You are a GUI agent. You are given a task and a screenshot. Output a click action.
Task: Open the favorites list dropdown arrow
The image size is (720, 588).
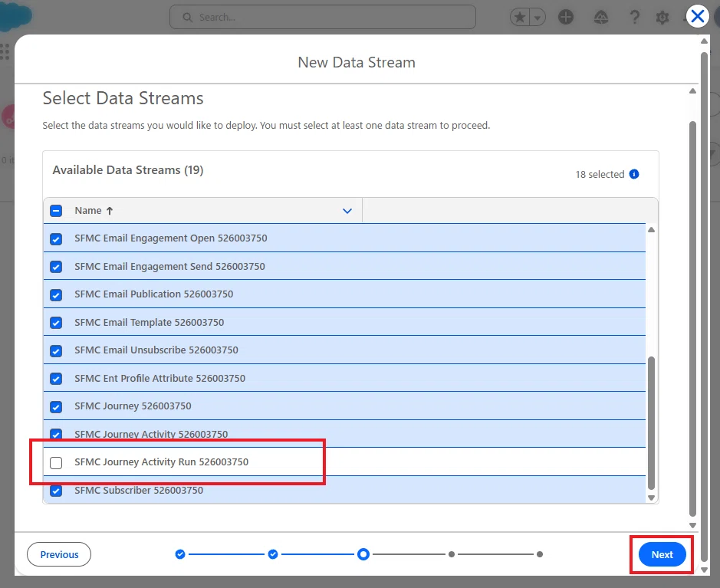point(538,18)
